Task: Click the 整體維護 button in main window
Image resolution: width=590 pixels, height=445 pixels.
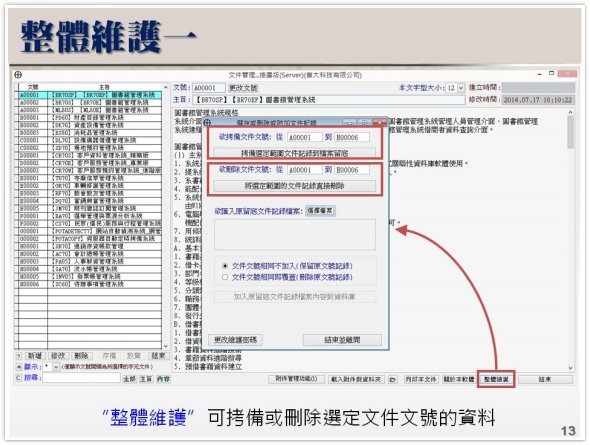Action: [x=496, y=379]
